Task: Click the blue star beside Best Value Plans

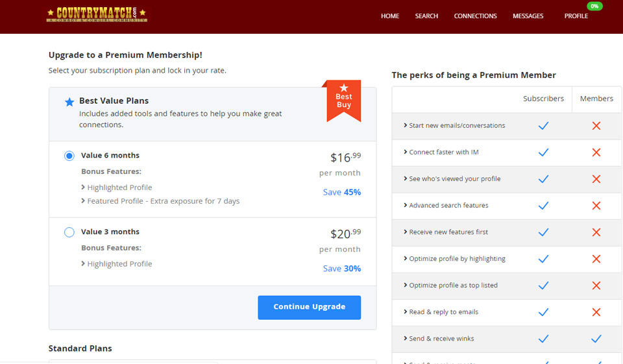Action: (x=69, y=102)
